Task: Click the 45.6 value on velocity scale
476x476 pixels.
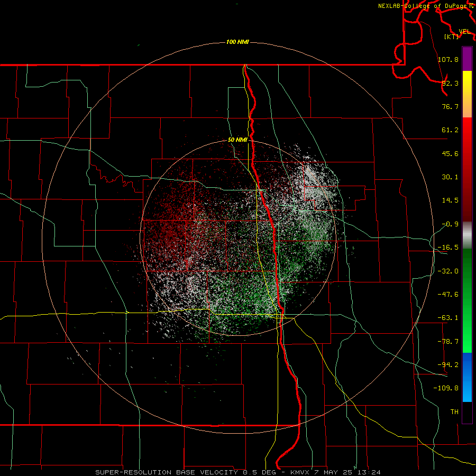Action: pos(450,153)
